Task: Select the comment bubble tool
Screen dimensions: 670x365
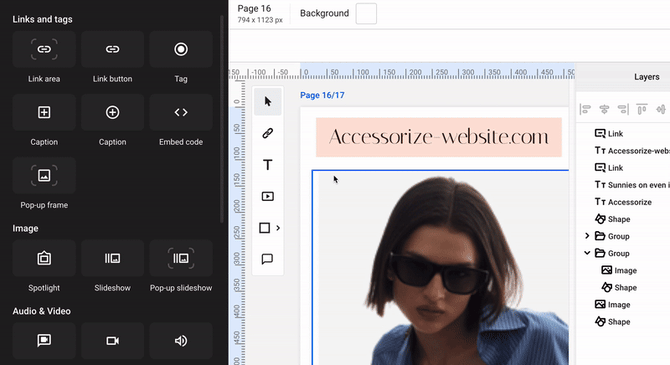Action: [x=267, y=259]
